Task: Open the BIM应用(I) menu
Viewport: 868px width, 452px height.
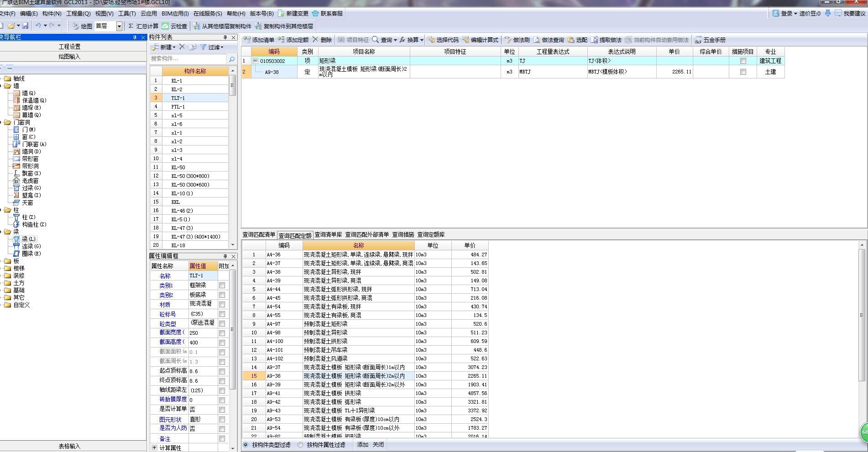Action: click(x=175, y=14)
